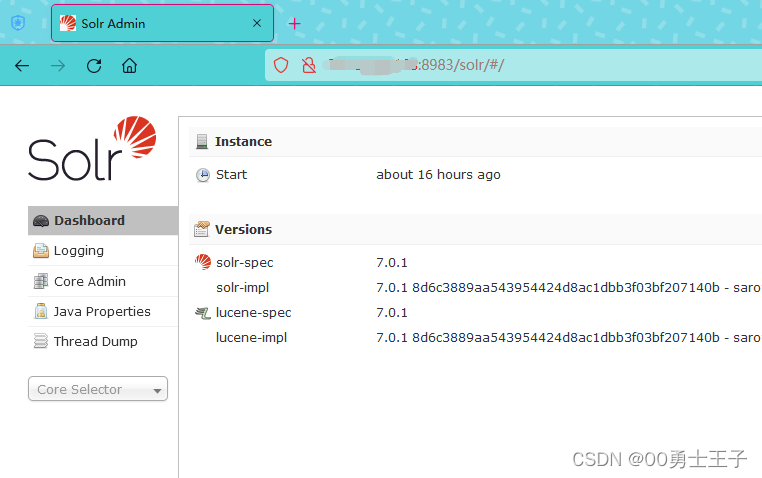Open the Java Properties menu item
Screen dimensions: 762x478
pyautogui.click(x=103, y=311)
